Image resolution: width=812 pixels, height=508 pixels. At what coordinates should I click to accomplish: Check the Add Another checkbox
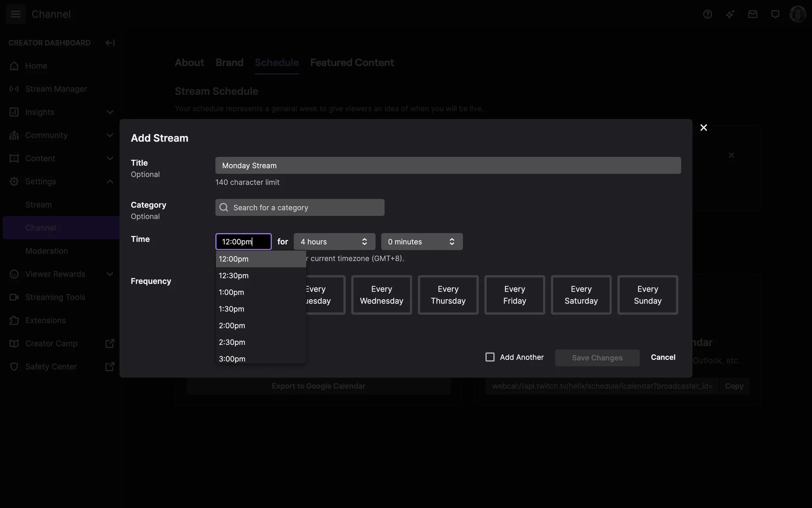tap(490, 357)
